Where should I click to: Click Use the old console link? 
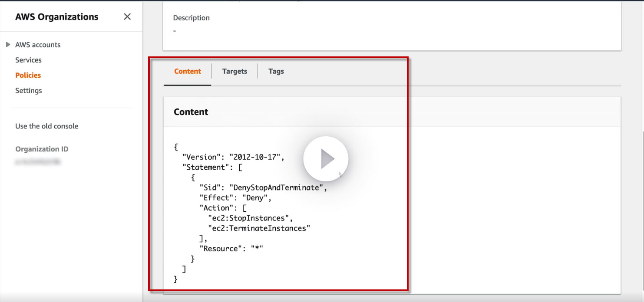(x=47, y=126)
